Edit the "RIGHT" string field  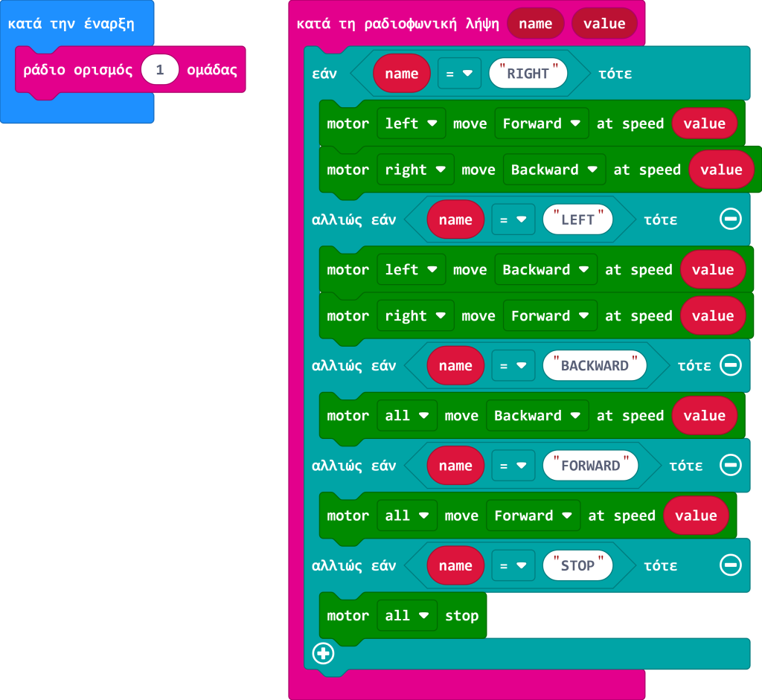(528, 74)
